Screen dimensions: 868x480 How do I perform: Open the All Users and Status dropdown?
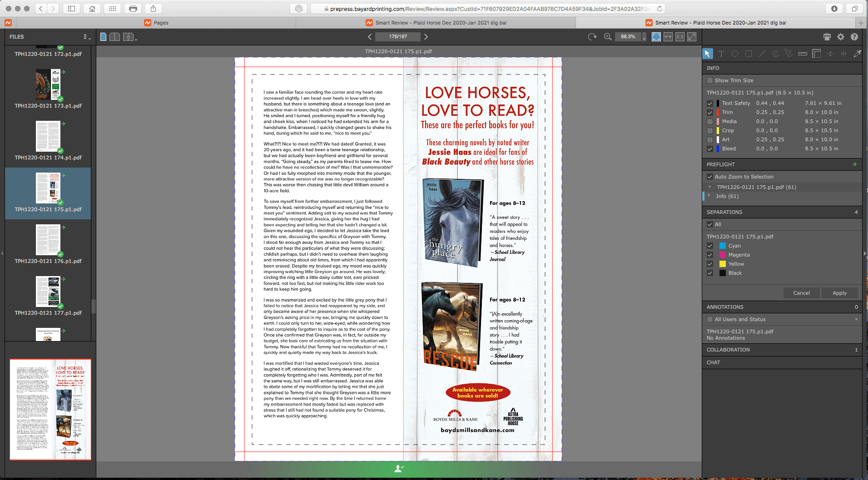pos(855,319)
